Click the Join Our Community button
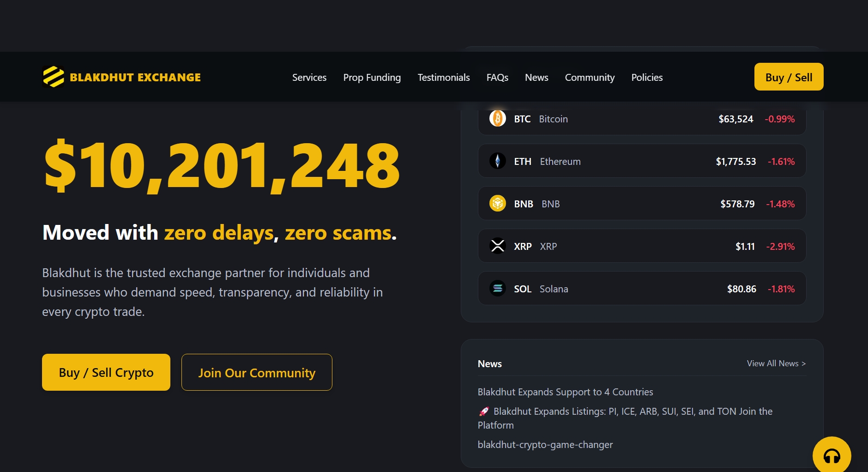868x472 pixels. tap(257, 372)
